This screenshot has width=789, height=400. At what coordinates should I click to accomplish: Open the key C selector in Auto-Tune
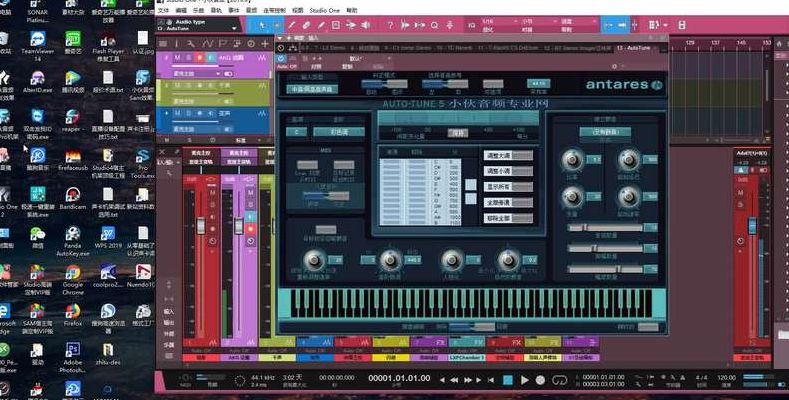pos(297,132)
